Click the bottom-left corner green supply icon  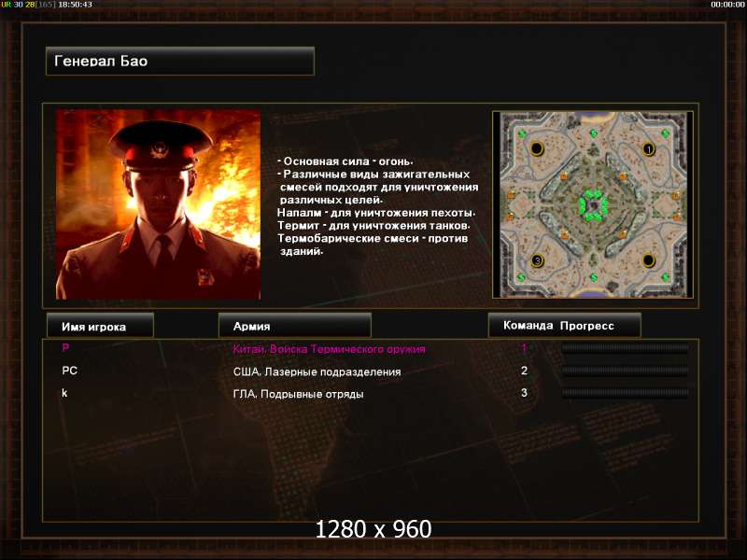click(521, 277)
